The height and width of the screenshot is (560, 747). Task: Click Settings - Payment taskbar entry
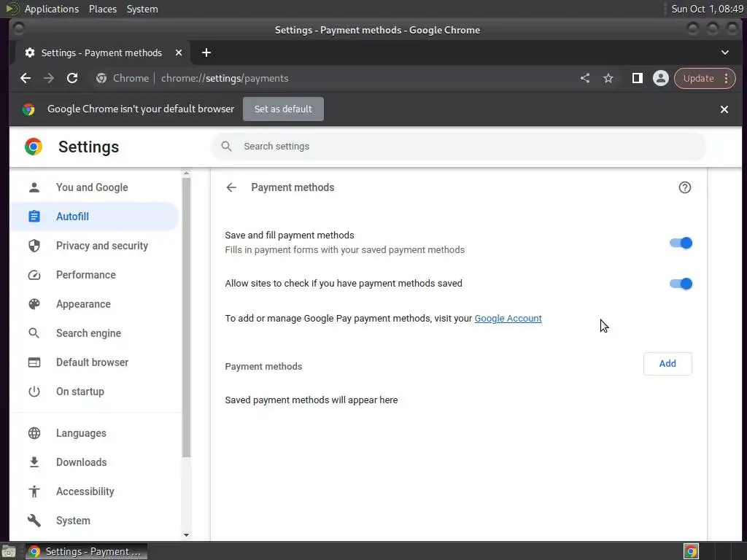point(86,551)
